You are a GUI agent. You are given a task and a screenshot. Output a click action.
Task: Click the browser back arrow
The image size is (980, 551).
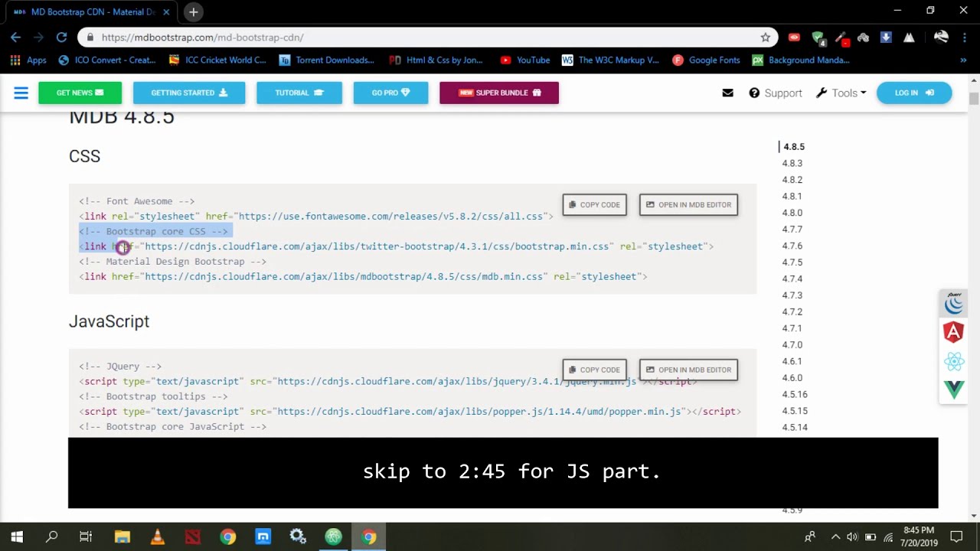point(15,37)
